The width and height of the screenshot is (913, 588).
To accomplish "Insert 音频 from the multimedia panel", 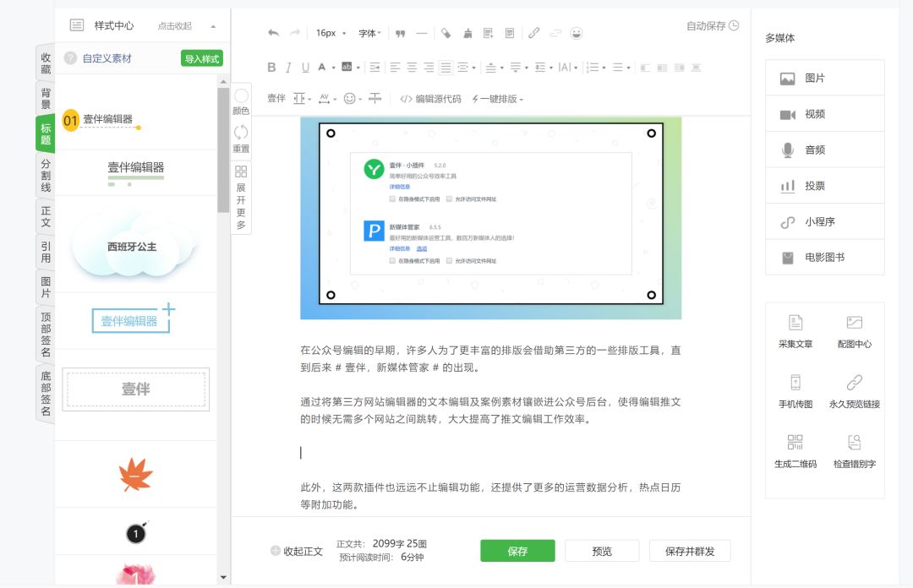I will 824,150.
